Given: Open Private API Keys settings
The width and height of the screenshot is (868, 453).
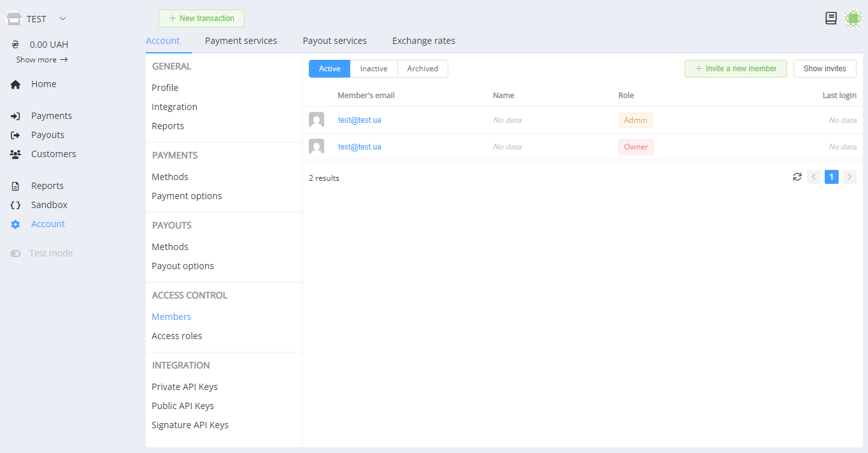Looking at the screenshot, I should pyautogui.click(x=185, y=387).
